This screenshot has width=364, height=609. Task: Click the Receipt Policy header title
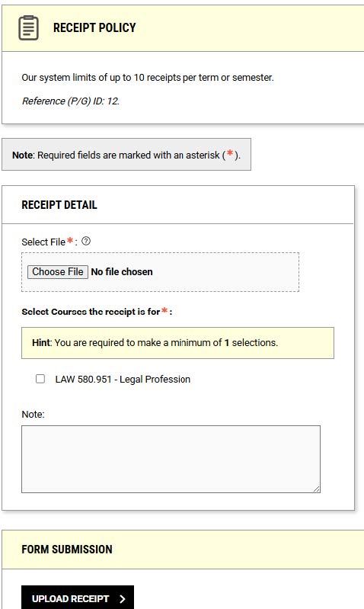click(94, 28)
